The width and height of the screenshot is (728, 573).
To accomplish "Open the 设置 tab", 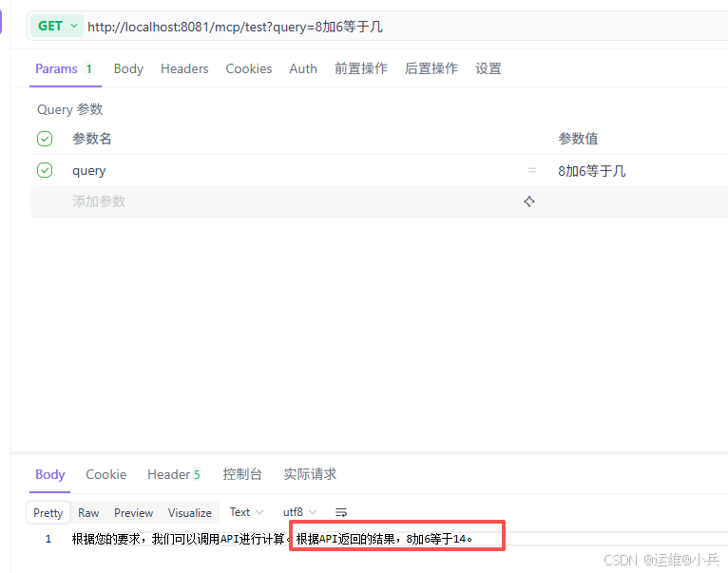I will point(489,68).
